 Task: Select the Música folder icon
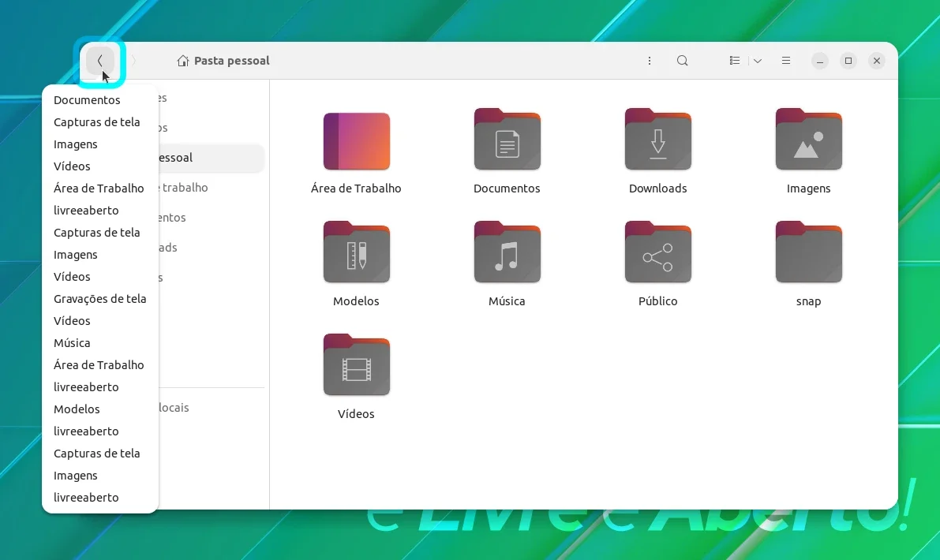(507, 252)
